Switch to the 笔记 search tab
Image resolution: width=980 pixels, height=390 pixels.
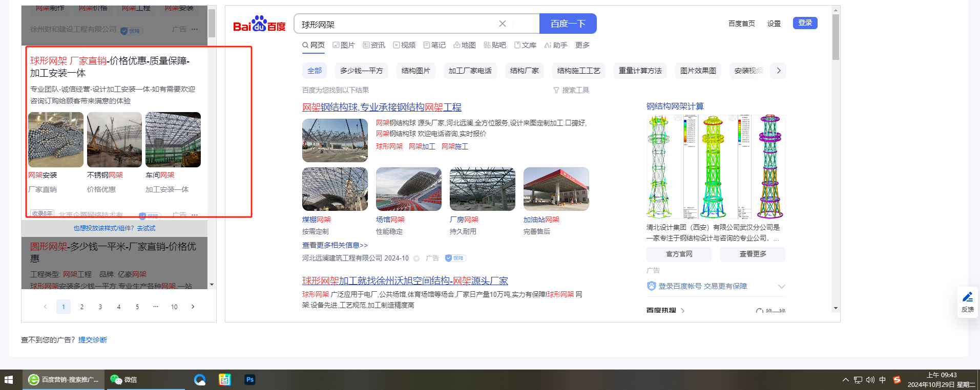[x=434, y=45]
